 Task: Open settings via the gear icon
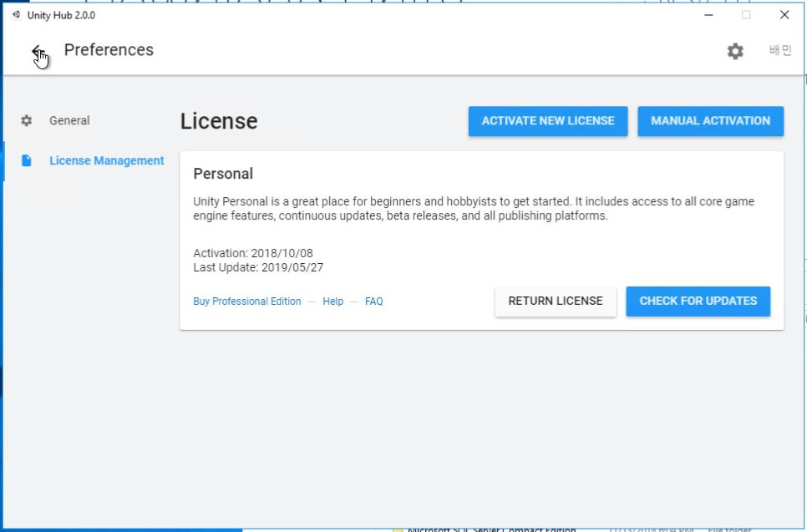(x=735, y=51)
